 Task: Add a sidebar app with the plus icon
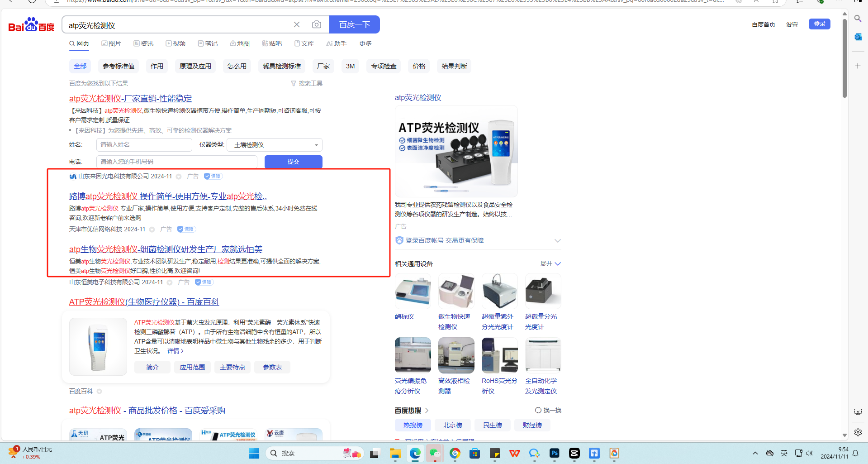coord(858,66)
